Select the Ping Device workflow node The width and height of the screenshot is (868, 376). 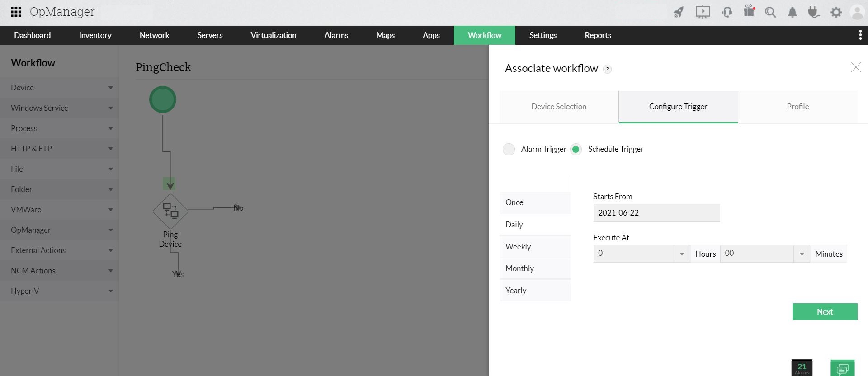[170, 211]
